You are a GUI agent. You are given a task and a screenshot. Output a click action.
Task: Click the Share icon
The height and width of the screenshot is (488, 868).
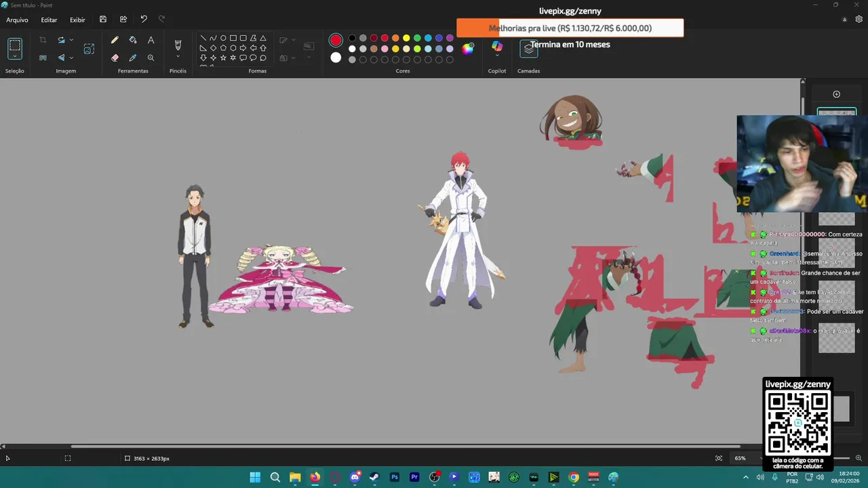click(x=123, y=20)
